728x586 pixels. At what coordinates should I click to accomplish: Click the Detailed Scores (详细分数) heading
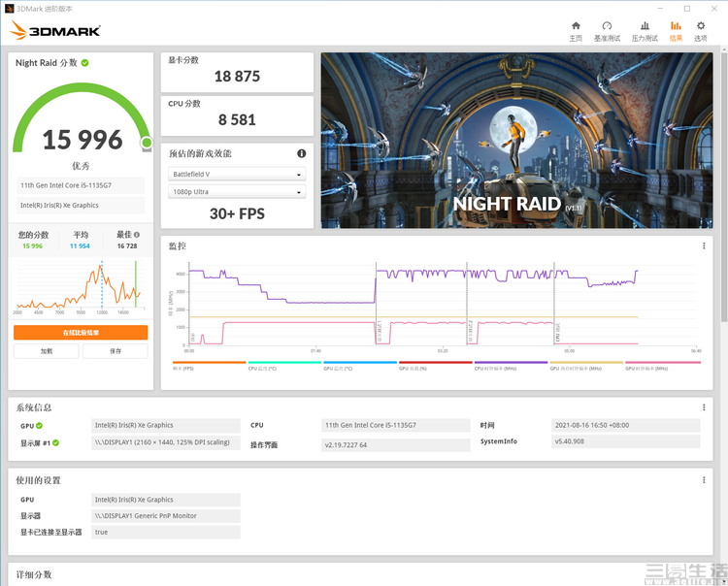(x=34, y=574)
